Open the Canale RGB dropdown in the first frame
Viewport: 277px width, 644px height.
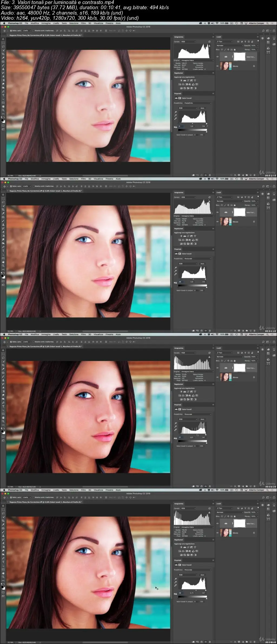point(188,42)
